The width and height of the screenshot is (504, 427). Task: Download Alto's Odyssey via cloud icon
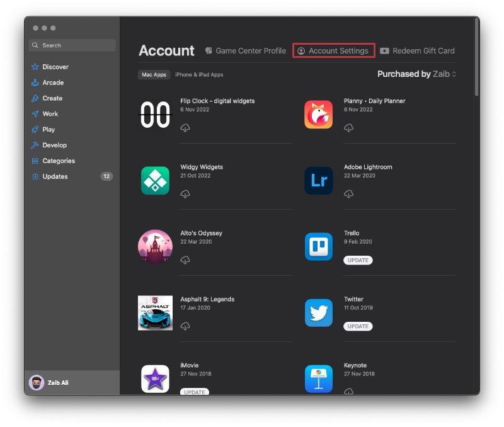tap(185, 260)
